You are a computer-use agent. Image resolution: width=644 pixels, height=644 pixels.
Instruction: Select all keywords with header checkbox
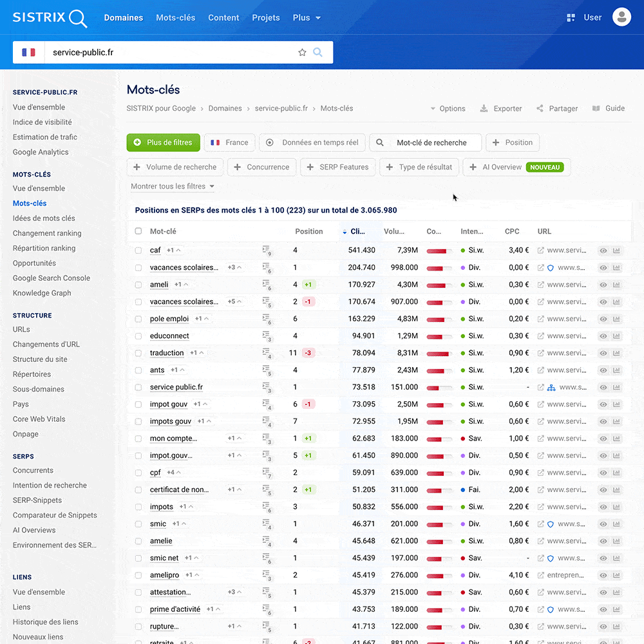pos(138,231)
